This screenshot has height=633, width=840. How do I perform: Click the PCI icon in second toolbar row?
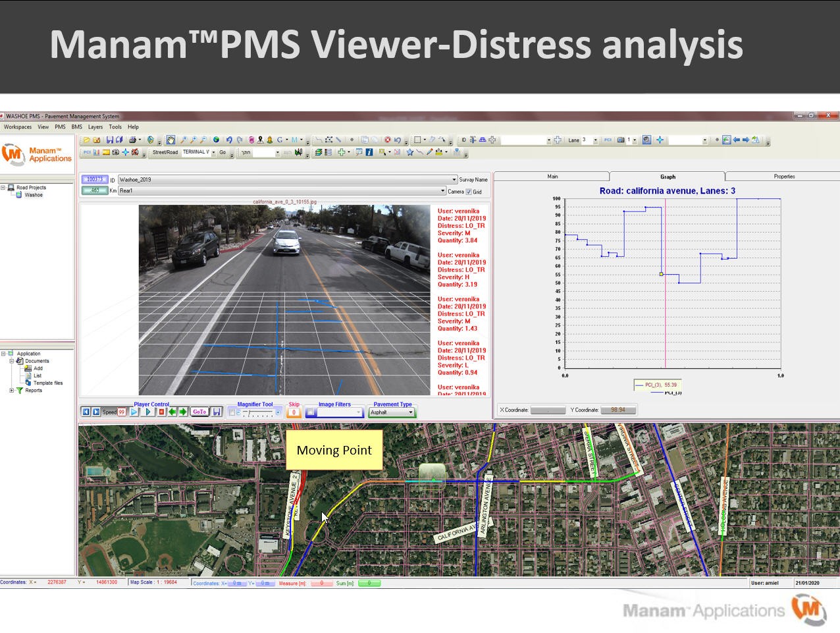(87, 153)
